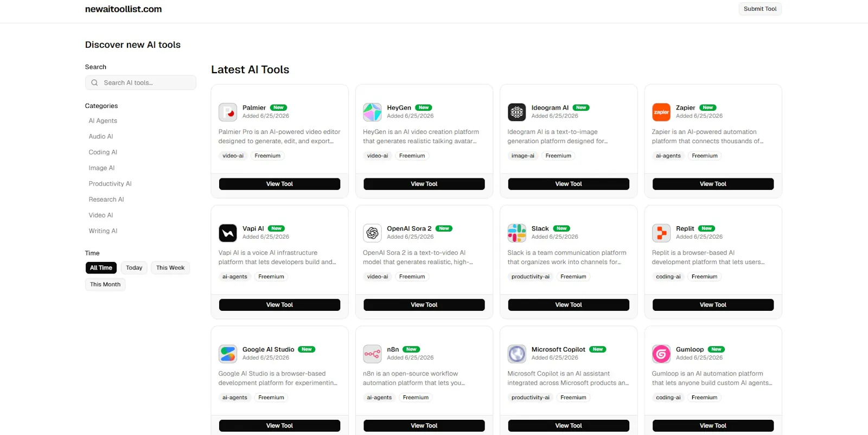The image size is (868, 435).
Task: Click the Replit logo icon
Action: point(661,233)
